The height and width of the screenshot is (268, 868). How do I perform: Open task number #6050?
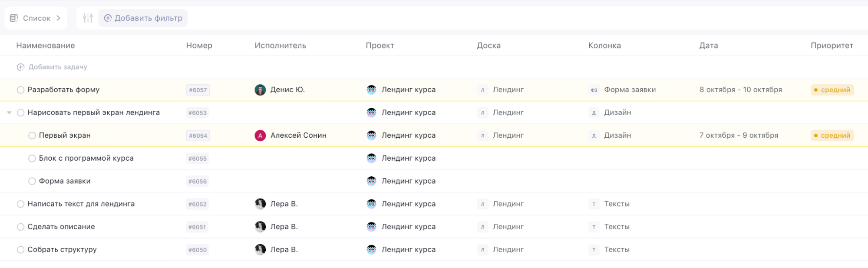pyautogui.click(x=198, y=249)
